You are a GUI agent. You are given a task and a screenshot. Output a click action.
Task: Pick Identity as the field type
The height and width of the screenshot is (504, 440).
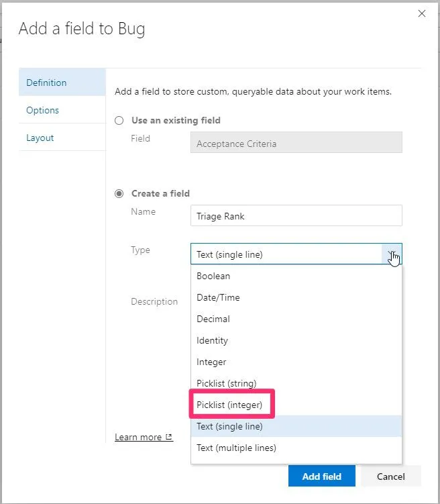point(212,340)
